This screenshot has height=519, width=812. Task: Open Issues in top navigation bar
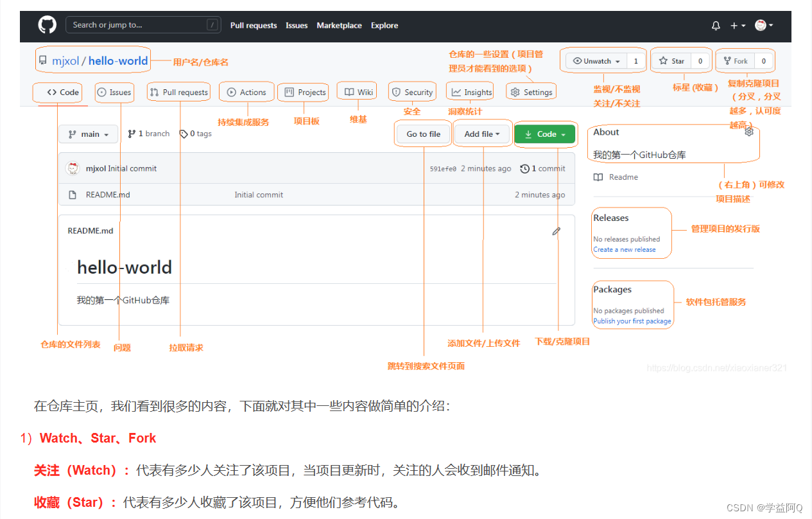[297, 26]
